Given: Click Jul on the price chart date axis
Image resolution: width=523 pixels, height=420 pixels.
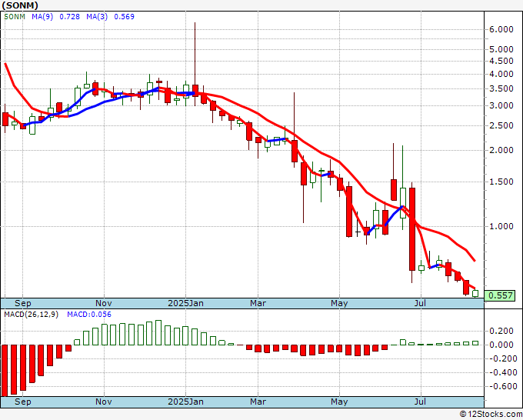Looking at the screenshot, I should click(x=421, y=303).
